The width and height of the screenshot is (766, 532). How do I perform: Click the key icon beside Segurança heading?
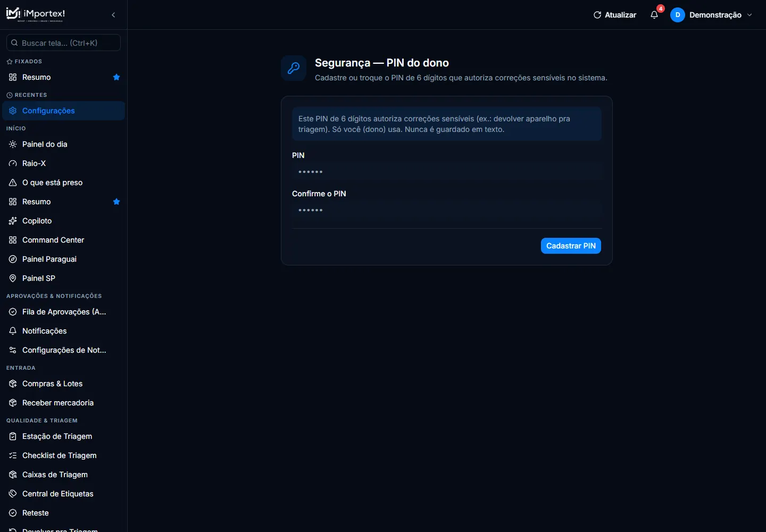[294, 68]
